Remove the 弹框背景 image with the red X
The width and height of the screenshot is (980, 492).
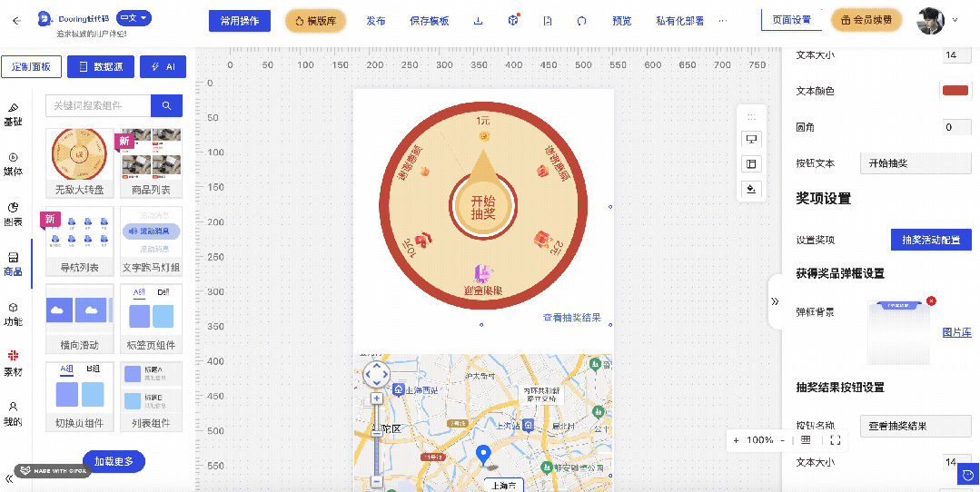932,301
